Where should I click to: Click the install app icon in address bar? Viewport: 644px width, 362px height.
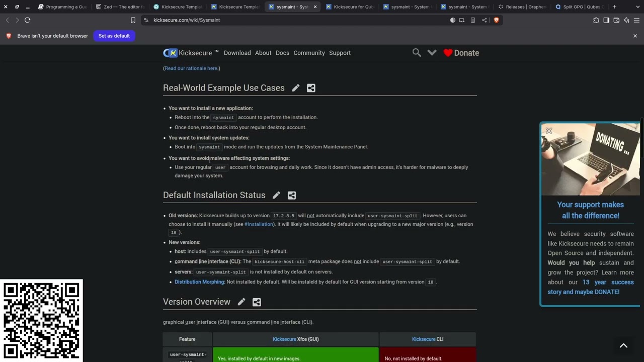462,20
